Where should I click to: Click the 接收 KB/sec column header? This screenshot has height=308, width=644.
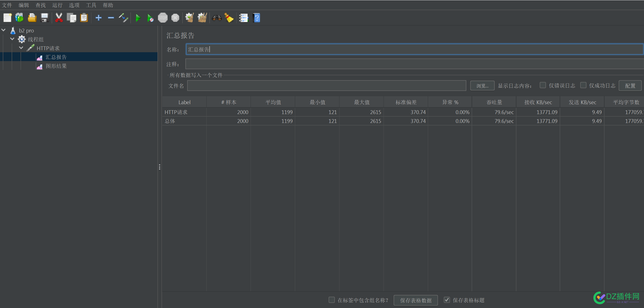coord(538,102)
